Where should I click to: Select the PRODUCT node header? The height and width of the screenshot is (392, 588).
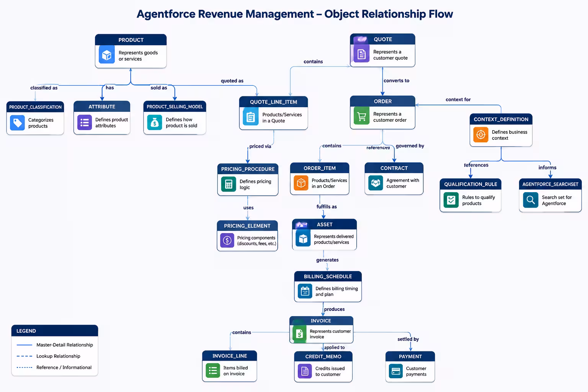tap(131, 40)
